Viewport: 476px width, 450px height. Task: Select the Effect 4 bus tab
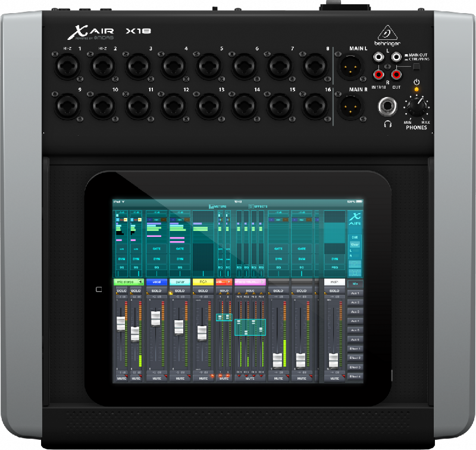[355, 376]
